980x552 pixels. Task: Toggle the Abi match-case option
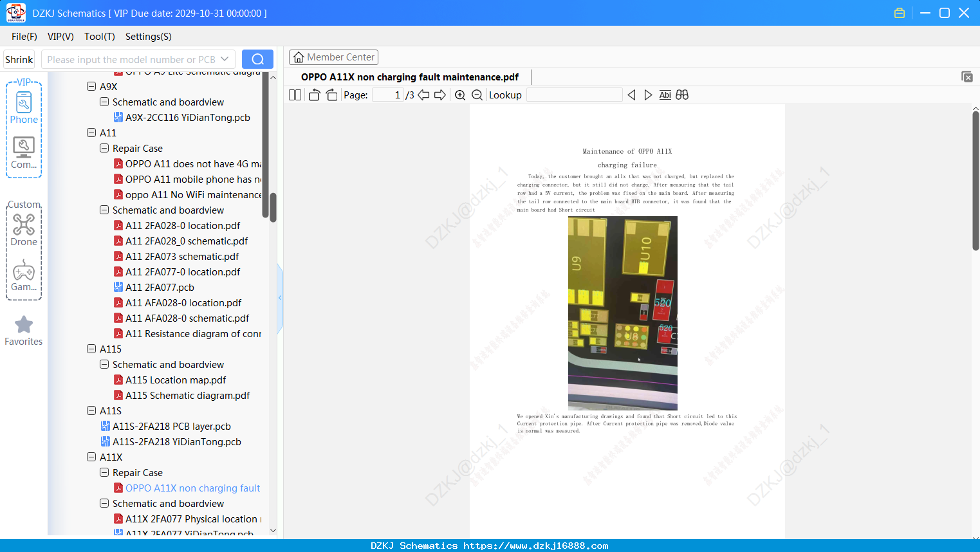665,95
